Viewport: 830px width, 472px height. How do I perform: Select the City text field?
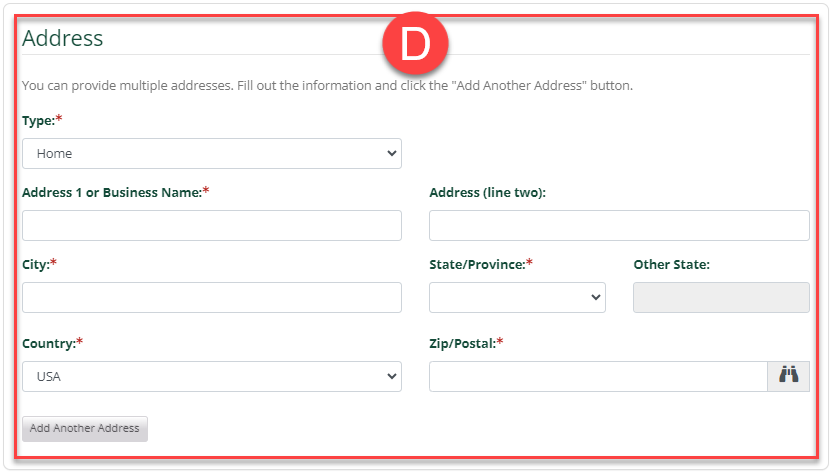click(x=211, y=297)
